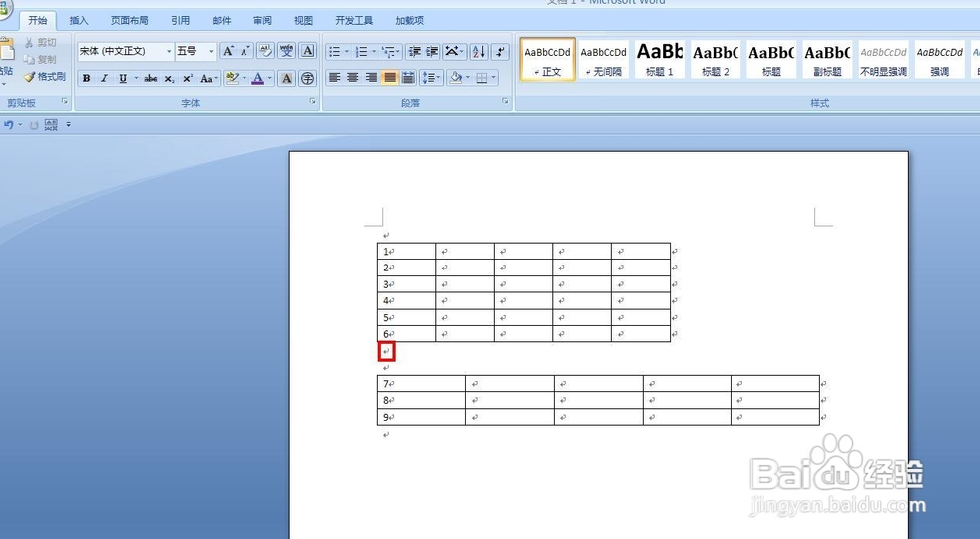The height and width of the screenshot is (539, 980).
Task: Open the font size 五号 dropdown
Action: pos(211,51)
